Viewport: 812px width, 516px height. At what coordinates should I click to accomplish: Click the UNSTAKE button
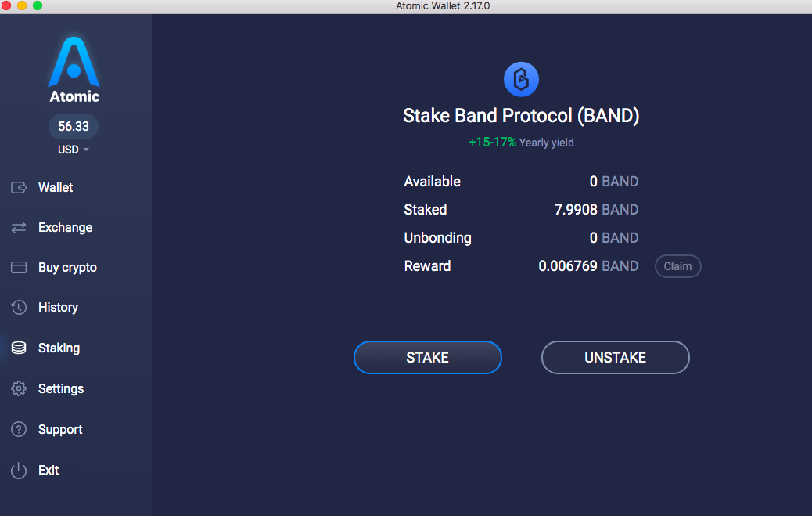(615, 357)
